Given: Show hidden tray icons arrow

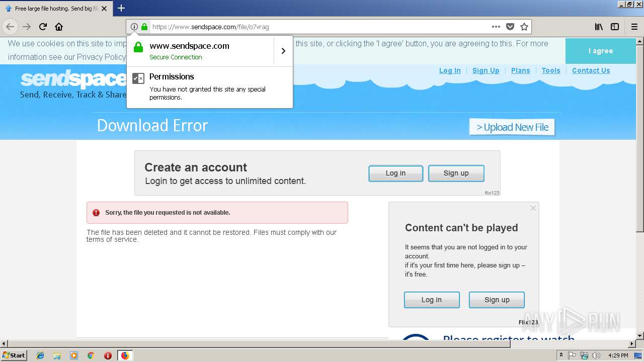Looking at the screenshot, I should 561,355.
